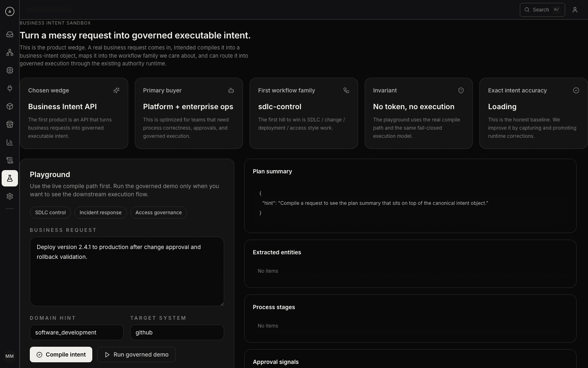Click the Run governed demo button
Screen dimensions: 588x368
point(136,355)
